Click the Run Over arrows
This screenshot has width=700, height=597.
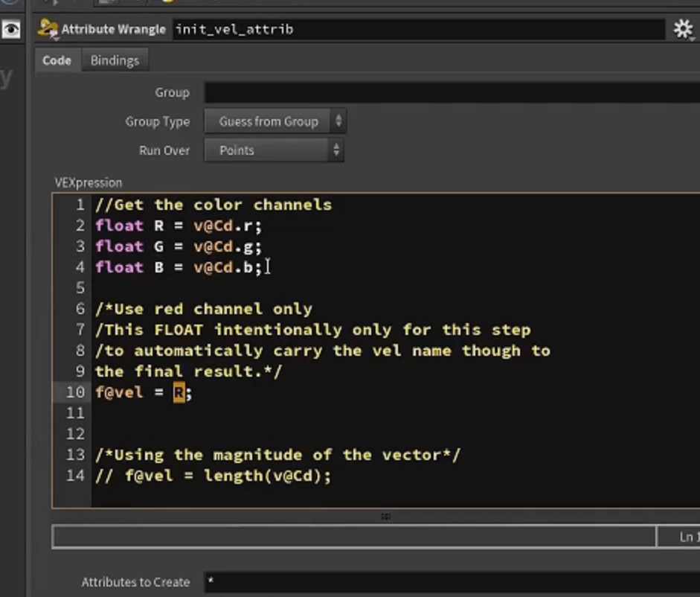pyautogui.click(x=336, y=150)
